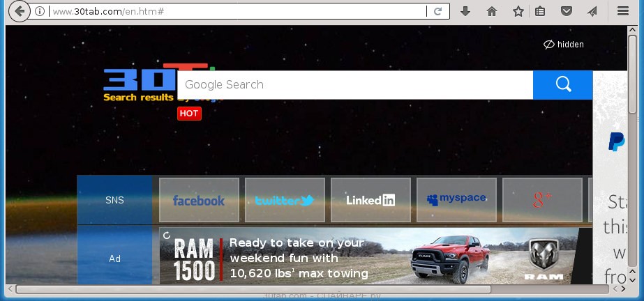Open the Google Plus tile

coord(542,200)
